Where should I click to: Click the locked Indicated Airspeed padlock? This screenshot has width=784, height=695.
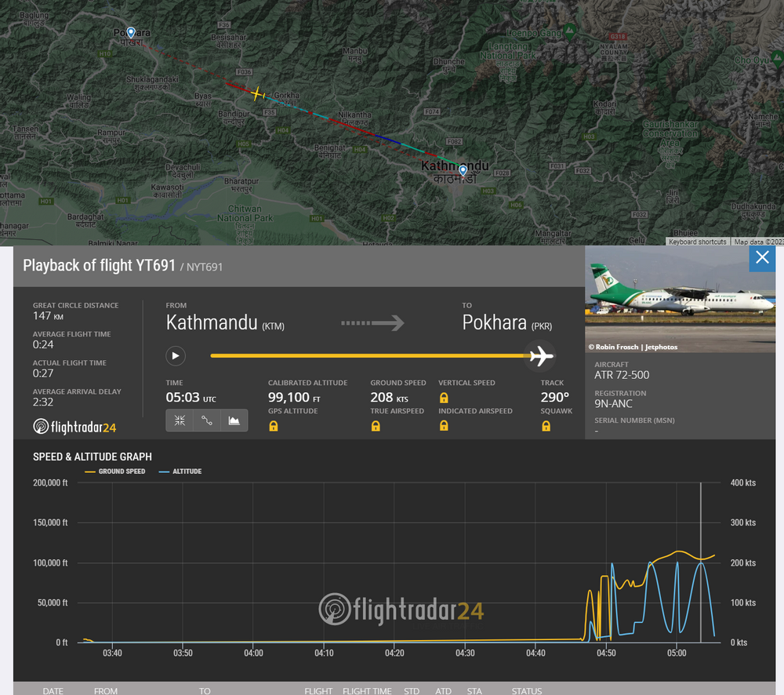click(x=444, y=426)
